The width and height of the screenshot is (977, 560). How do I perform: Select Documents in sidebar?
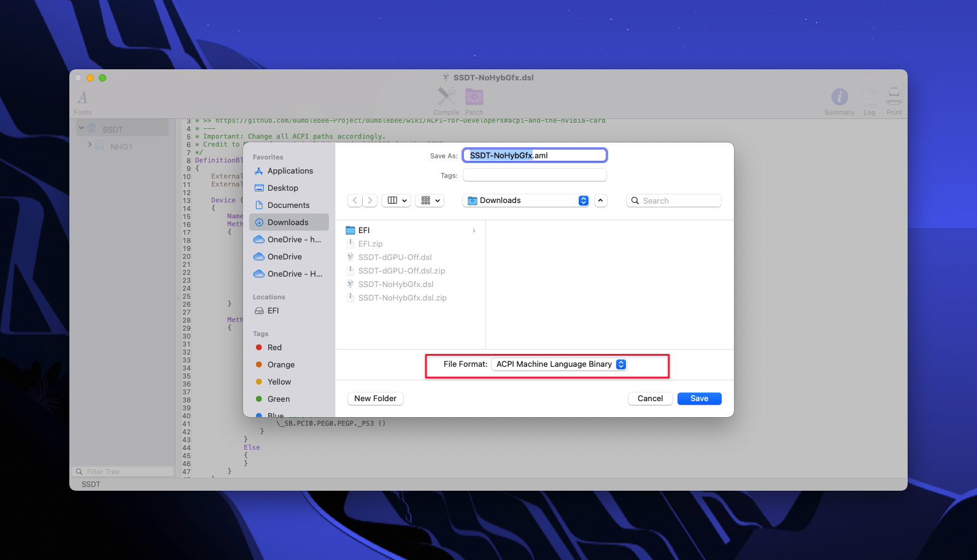pos(288,205)
